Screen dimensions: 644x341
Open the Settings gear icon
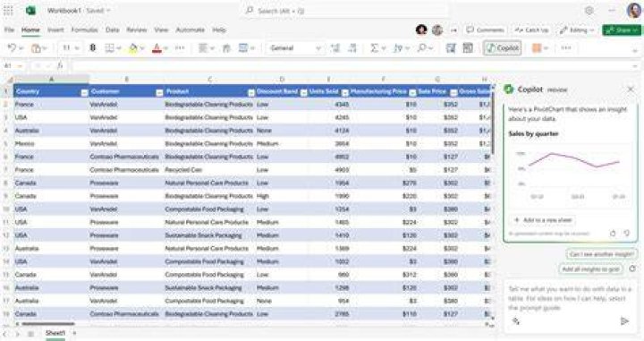click(x=589, y=11)
